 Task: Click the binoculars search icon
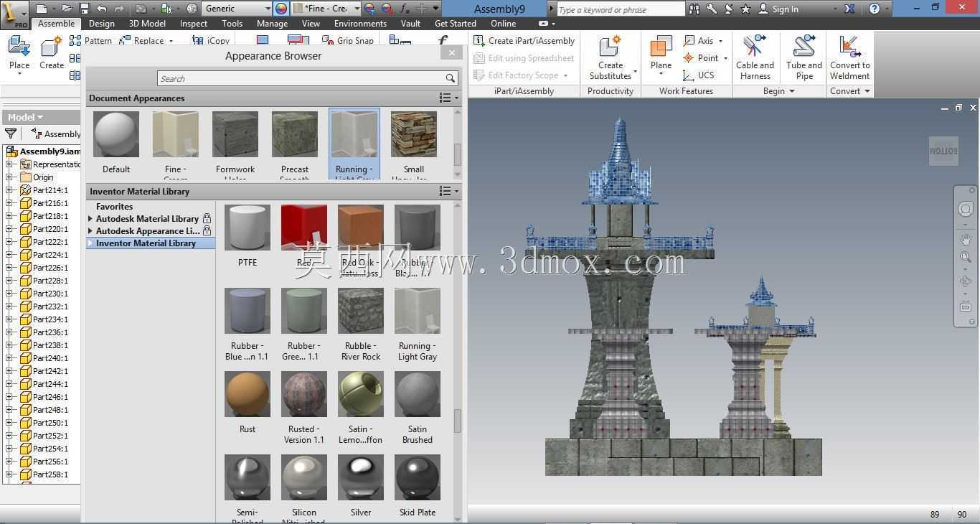tap(694, 9)
